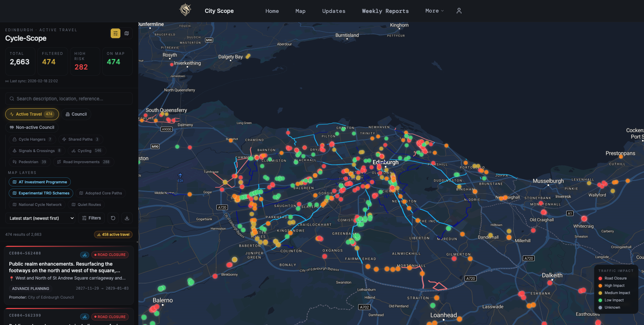
Task: Open the user account profile icon
Action: (x=459, y=11)
